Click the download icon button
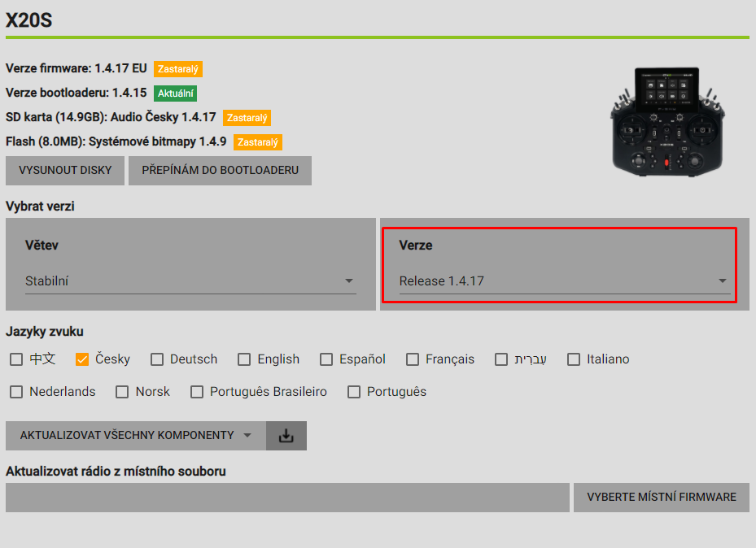Viewport: 756px width, 548px height. (x=286, y=436)
